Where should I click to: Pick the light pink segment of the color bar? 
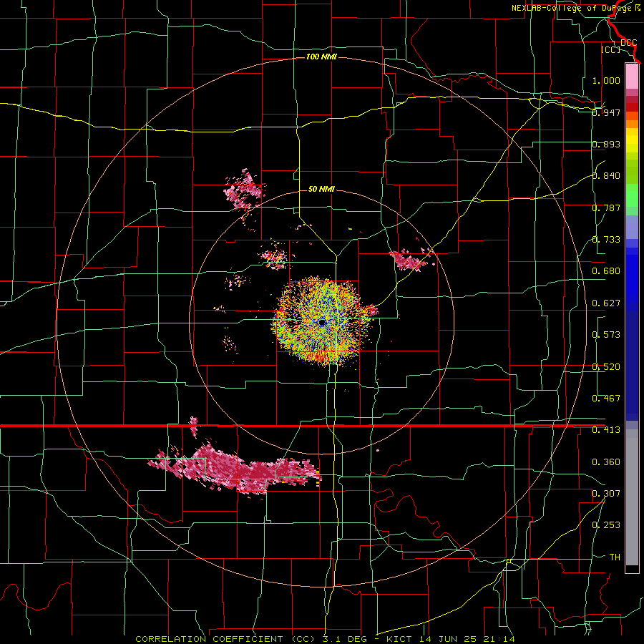coord(632,76)
